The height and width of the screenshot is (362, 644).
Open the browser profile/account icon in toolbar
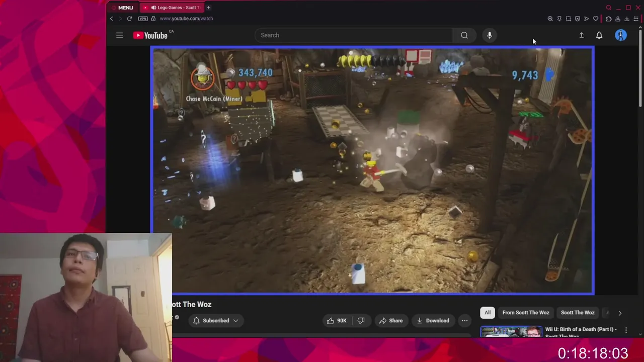pyautogui.click(x=618, y=19)
